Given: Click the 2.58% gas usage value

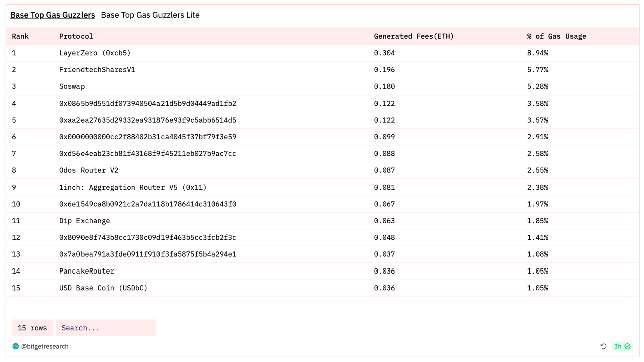Looking at the screenshot, I should point(538,153).
